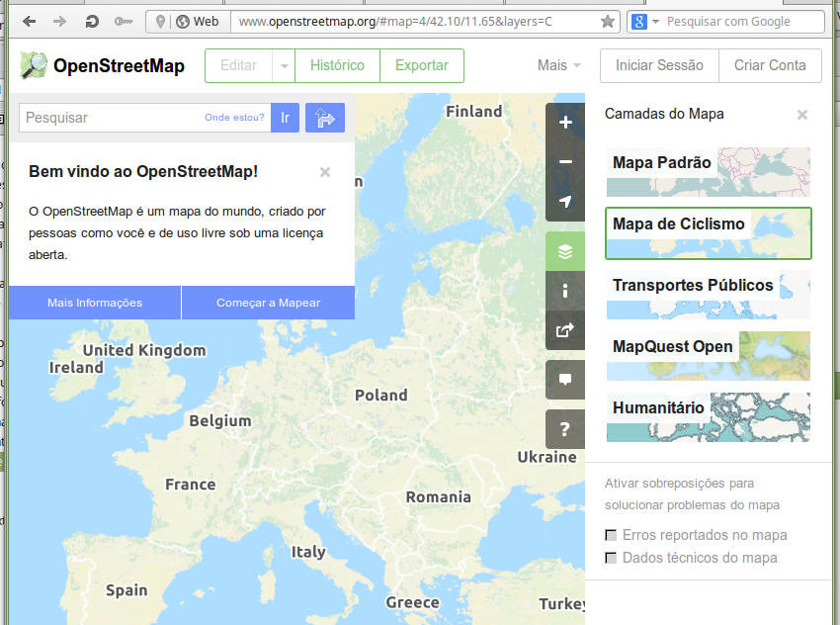
Task: Enable Erros reportados no mapa overlay
Action: tap(611, 534)
